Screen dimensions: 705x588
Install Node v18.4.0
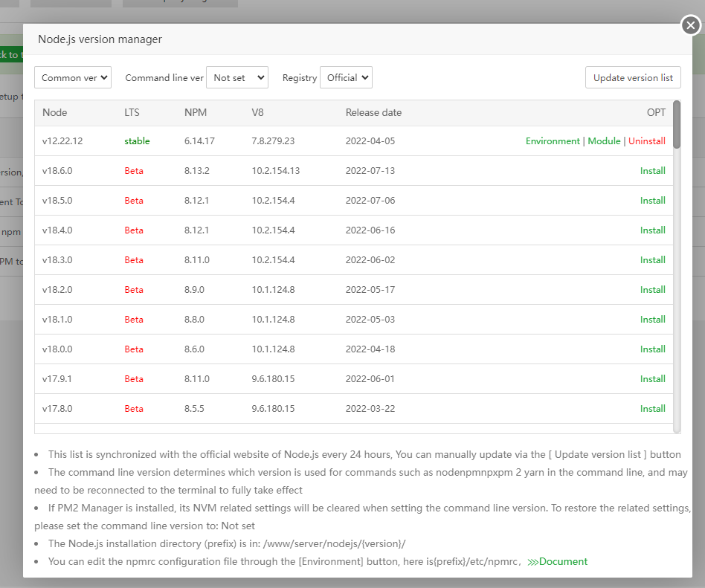(x=652, y=230)
